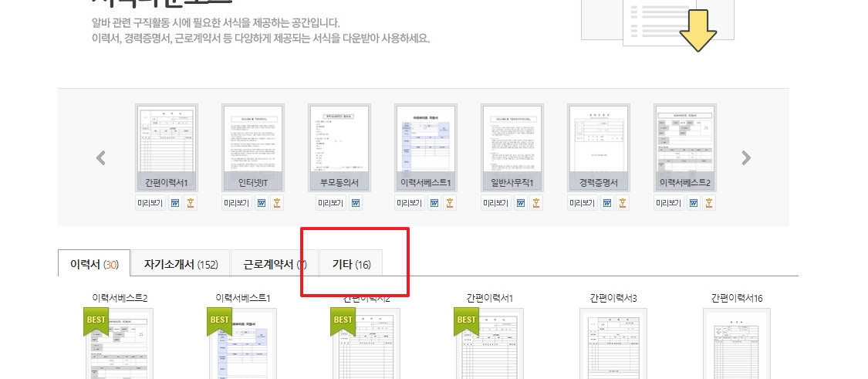Click 이력서베스트2 title in list grid
This screenshot has width=868, height=379.
(120, 298)
